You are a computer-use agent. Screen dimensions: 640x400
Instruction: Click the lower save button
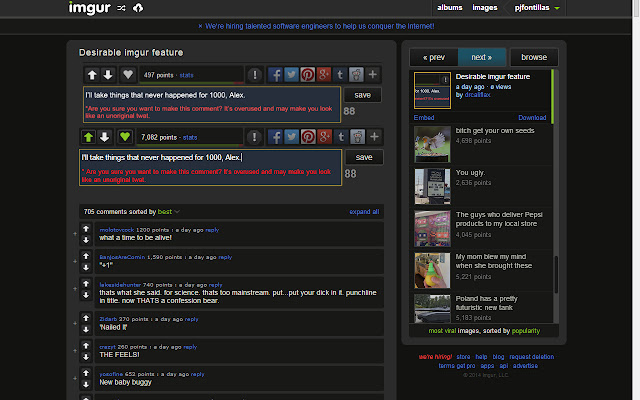click(364, 157)
